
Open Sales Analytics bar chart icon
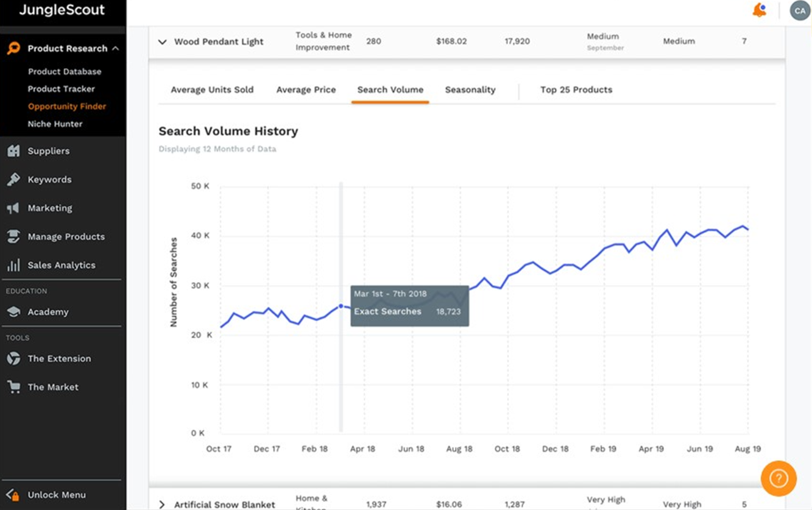(13, 265)
